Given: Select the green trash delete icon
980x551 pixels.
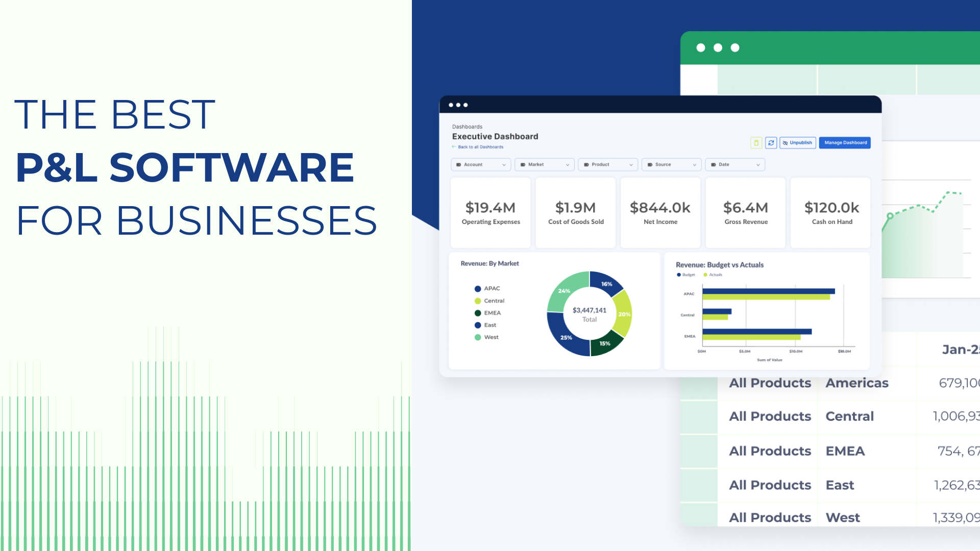Looking at the screenshot, I should [756, 143].
